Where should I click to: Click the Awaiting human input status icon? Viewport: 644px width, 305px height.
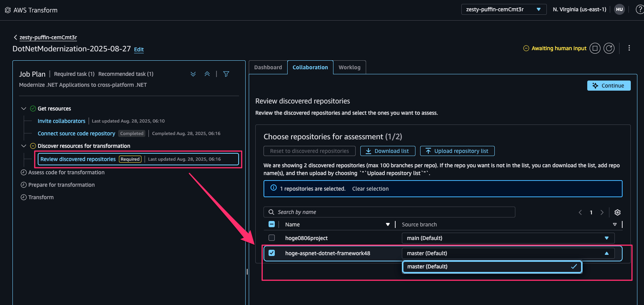pos(526,48)
